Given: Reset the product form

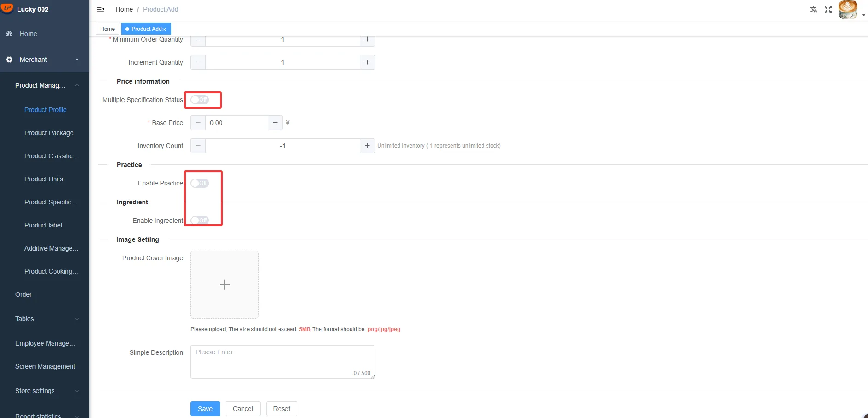Looking at the screenshot, I should [282, 409].
